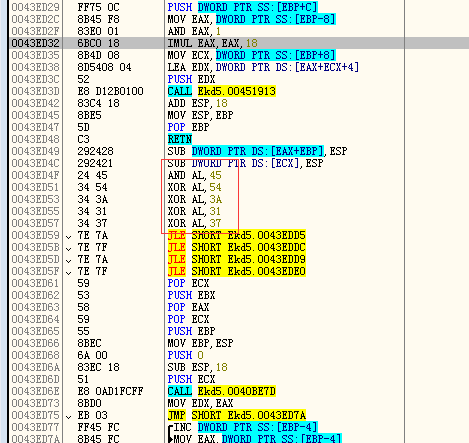Click hex bytes E8 D12B0100
Screen dimensions: 469x443
(110, 91)
